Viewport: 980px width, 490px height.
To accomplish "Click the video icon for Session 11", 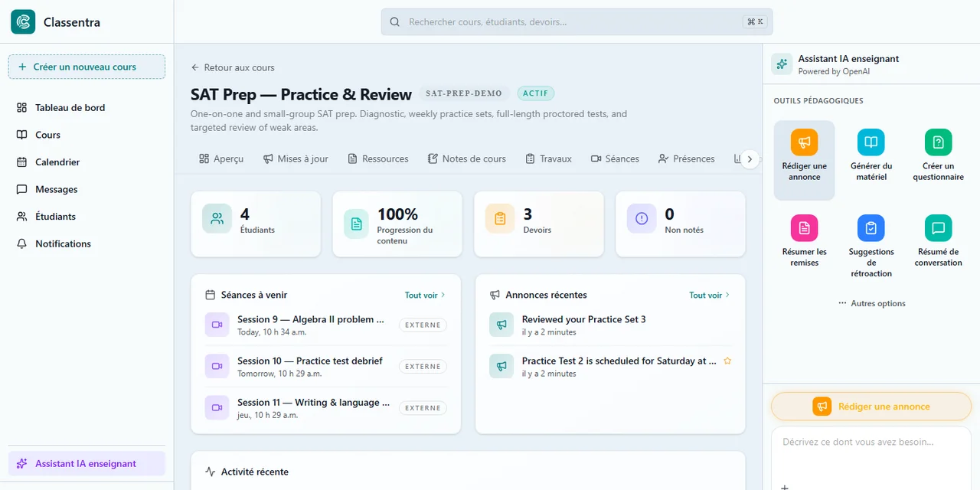I will tap(217, 407).
